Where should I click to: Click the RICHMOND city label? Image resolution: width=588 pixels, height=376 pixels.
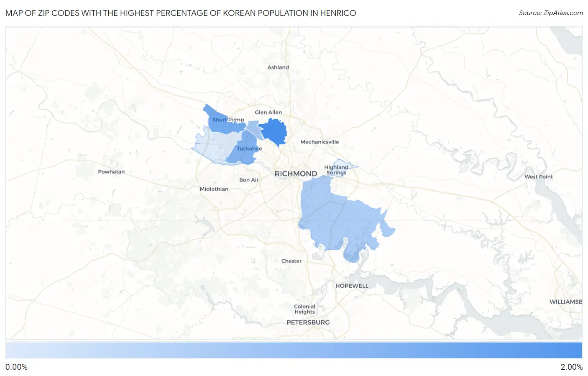(x=296, y=174)
